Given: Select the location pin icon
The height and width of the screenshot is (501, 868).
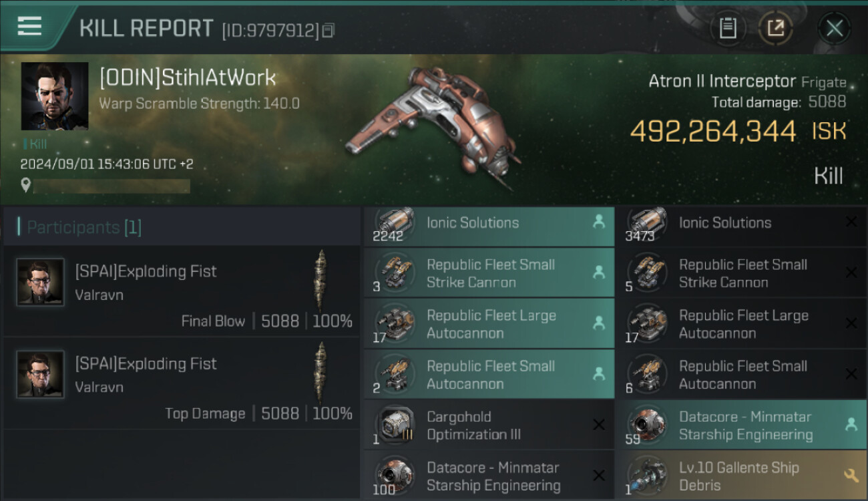Looking at the screenshot, I should pyautogui.click(x=26, y=185).
